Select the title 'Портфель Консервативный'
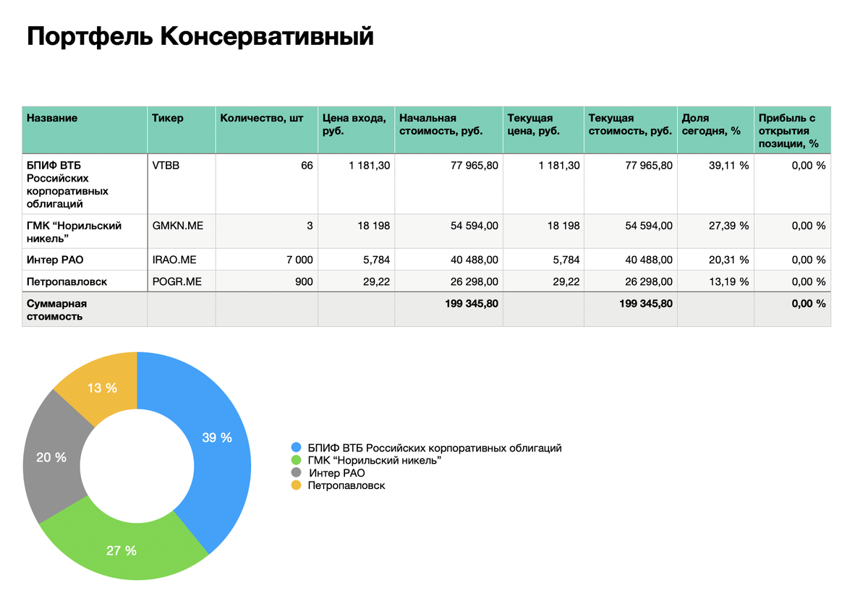 [200, 36]
